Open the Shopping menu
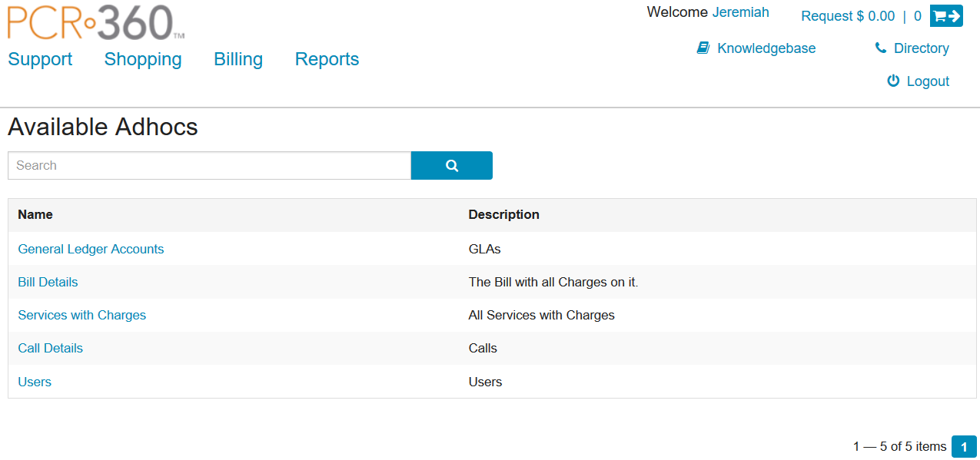Screen dimensions: 980x460 pyautogui.click(x=143, y=60)
